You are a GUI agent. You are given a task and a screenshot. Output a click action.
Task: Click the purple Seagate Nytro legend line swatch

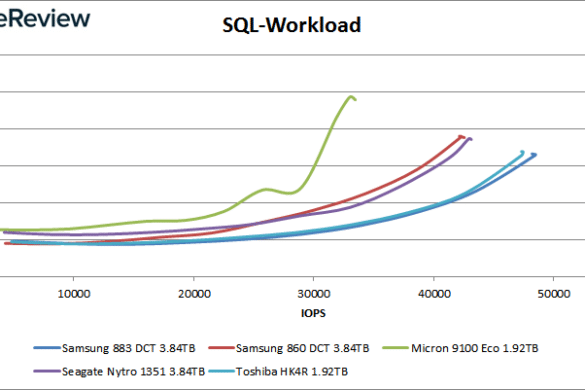[x=47, y=372]
